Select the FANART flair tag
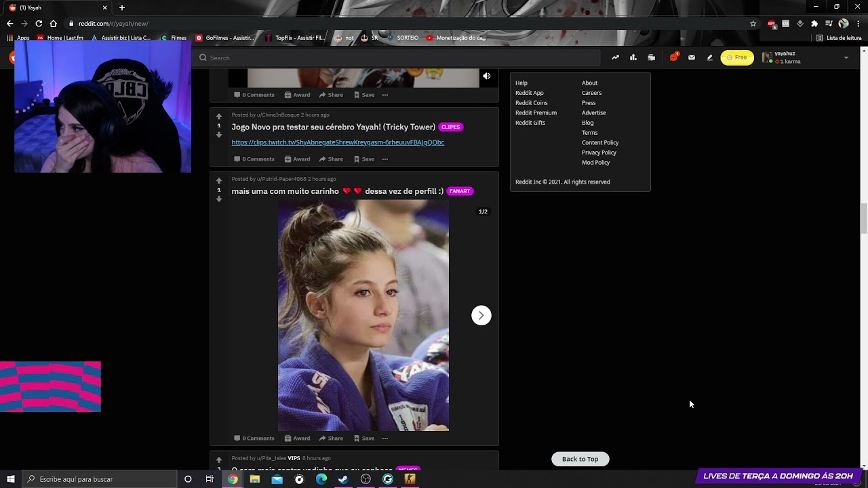This screenshot has height=488, width=868. 460,191
